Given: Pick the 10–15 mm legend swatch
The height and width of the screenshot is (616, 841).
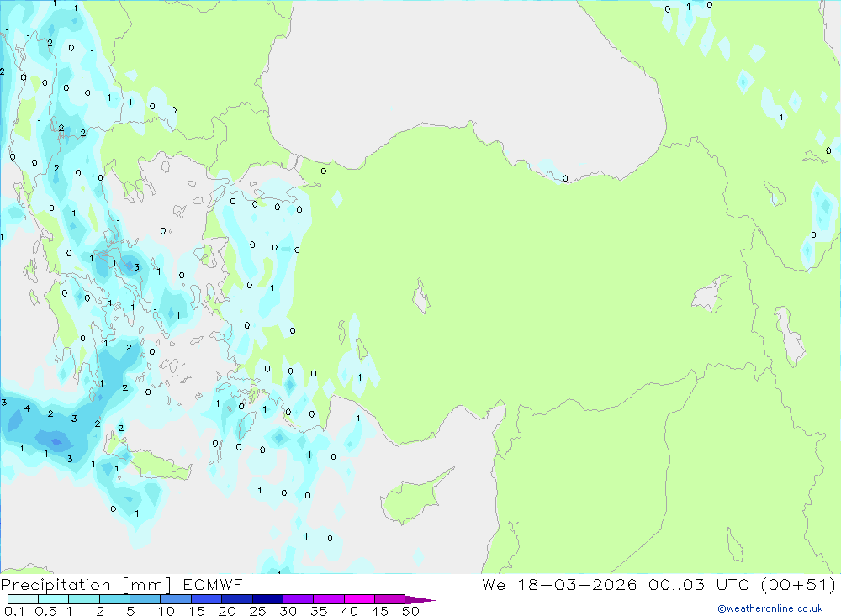Looking at the screenshot, I should click(176, 599).
